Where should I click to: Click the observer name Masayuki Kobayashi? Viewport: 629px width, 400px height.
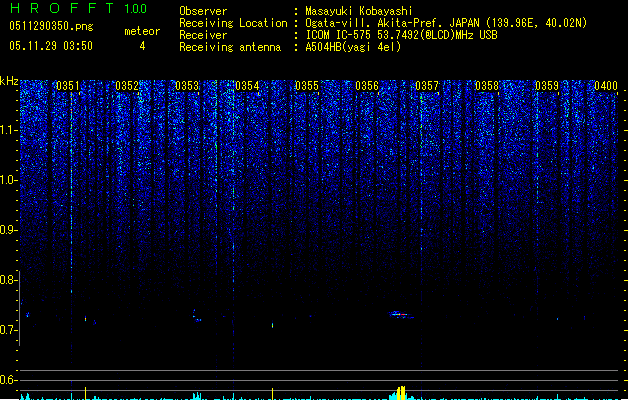359,11
